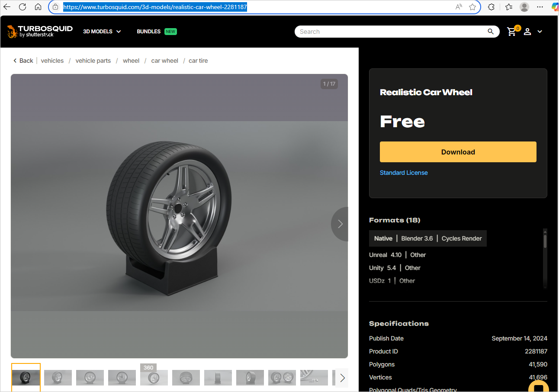Viewport: 559px width, 392px height.
Task: Go to browser home page
Action: [38, 7]
